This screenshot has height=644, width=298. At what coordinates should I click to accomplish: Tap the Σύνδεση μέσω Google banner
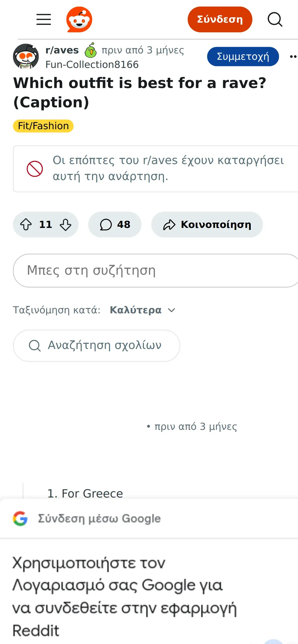99,519
